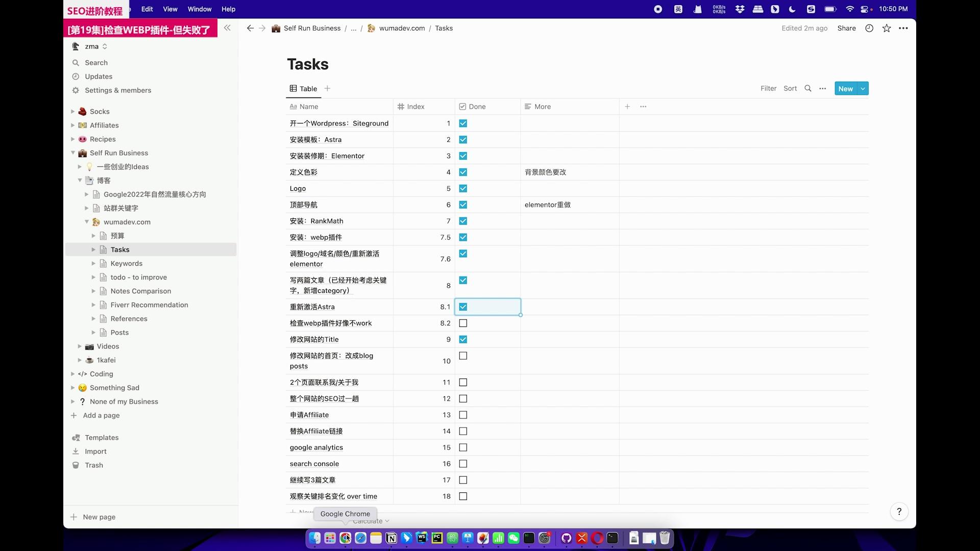Click the Notion icon in the dock
This screenshot has width=980, height=551.
[x=391, y=538]
